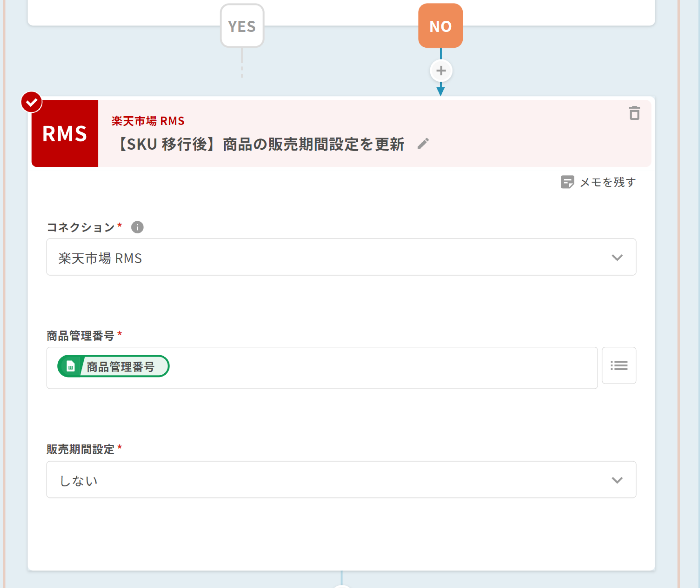
Task: Click the spreadsheet icon in 商品管理番号 tag
Action: [x=70, y=366]
